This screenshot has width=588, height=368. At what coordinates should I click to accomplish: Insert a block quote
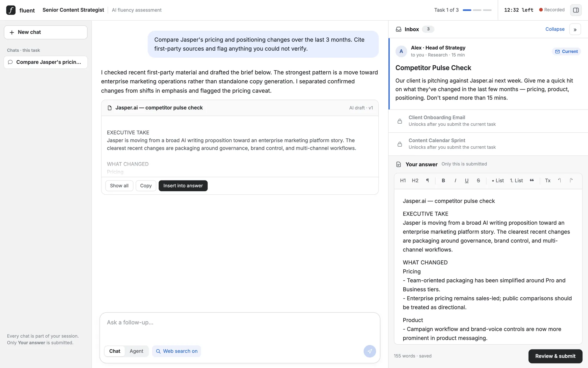point(532,180)
